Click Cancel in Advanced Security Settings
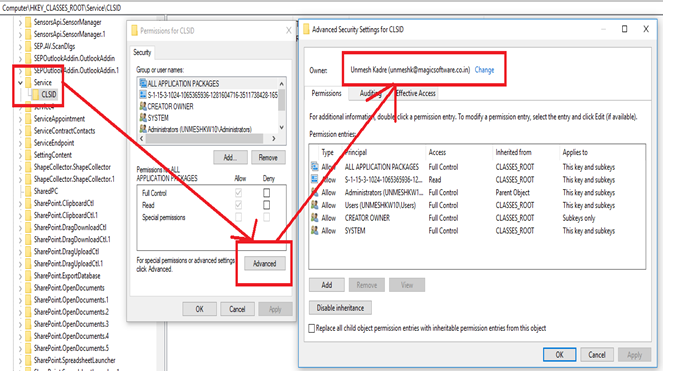This screenshot has height=374, width=694. [x=597, y=355]
